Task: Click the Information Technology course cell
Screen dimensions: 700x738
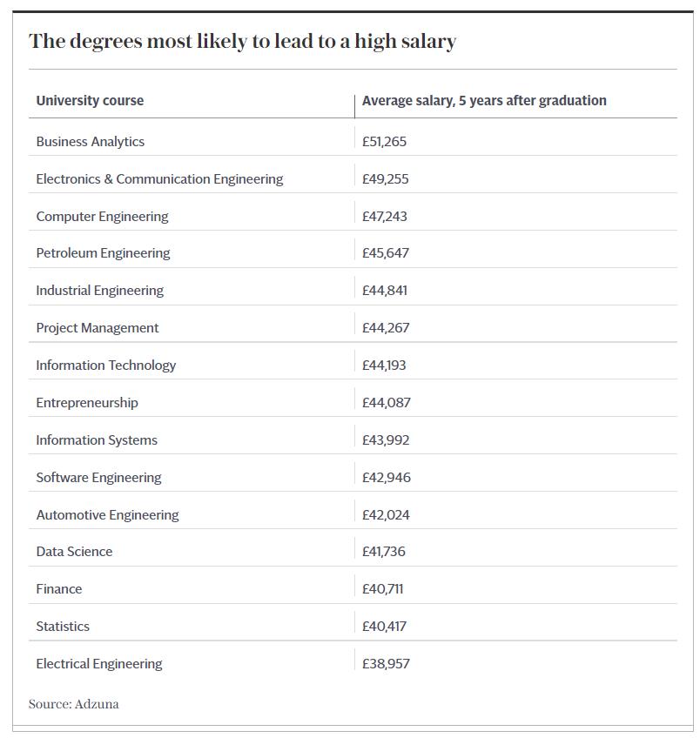Action: pos(105,365)
